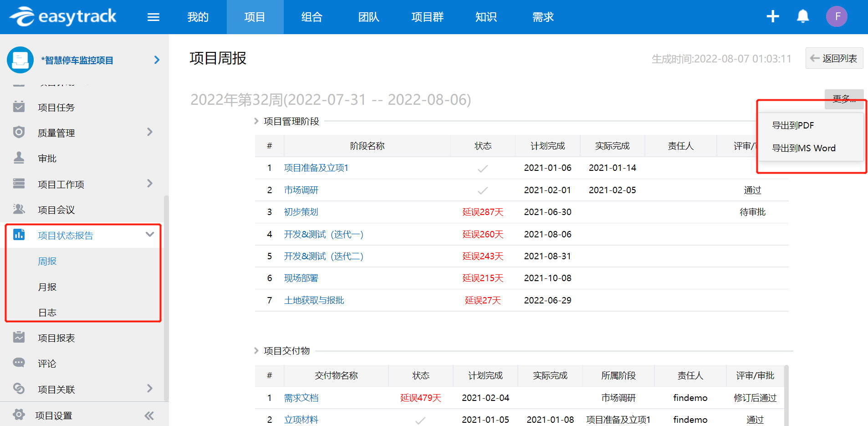Collapse sidebar with double-arrow icon
The width and height of the screenshot is (868, 426).
(x=149, y=416)
